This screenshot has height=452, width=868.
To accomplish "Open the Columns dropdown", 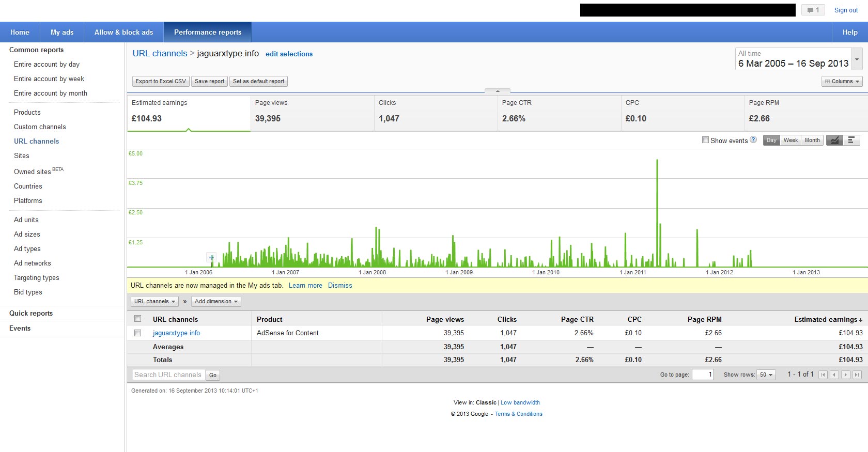I will pyautogui.click(x=842, y=81).
